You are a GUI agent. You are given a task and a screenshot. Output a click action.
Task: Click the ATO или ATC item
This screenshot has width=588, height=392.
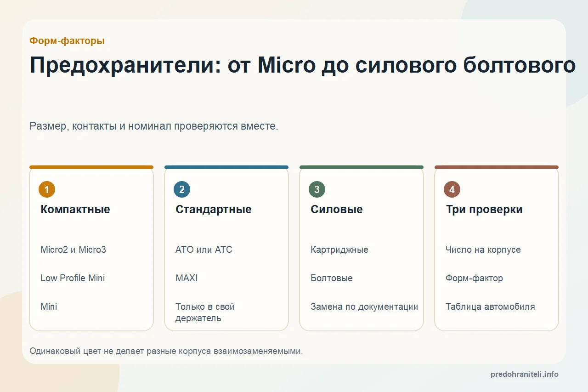tap(204, 250)
